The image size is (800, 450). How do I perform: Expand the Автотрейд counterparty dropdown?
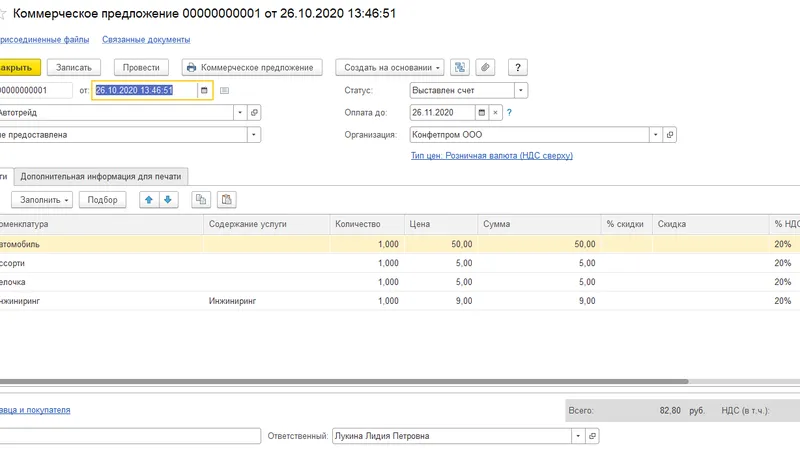(240, 112)
